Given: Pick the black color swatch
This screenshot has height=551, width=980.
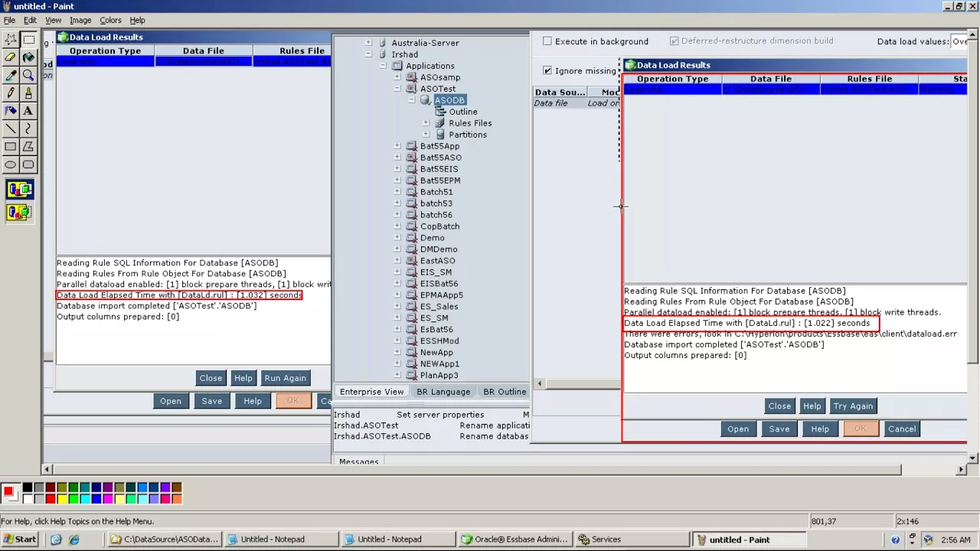Looking at the screenshot, I should 28,487.
